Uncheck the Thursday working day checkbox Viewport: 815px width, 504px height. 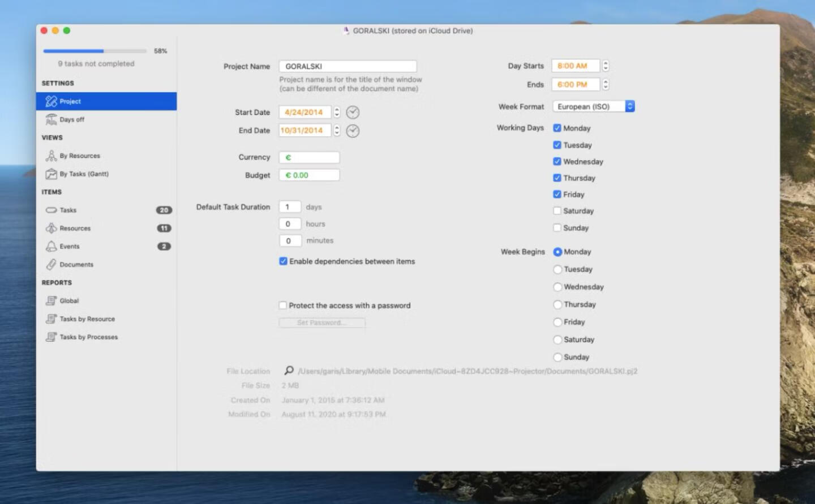point(557,178)
